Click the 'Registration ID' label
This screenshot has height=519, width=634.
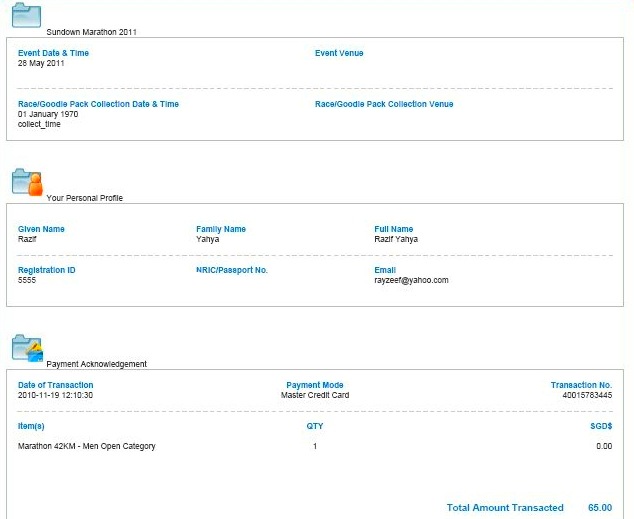coord(46,270)
